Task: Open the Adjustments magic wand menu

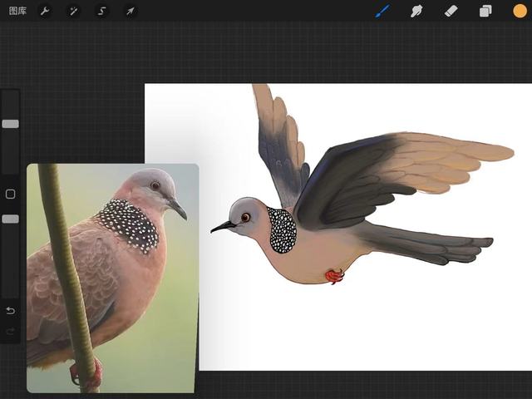Action: 73,11
